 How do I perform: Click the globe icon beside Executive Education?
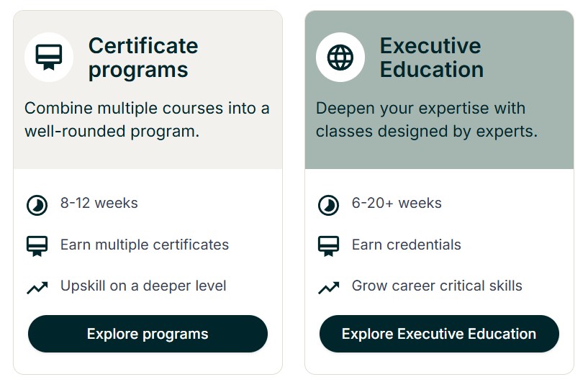coord(340,57)
